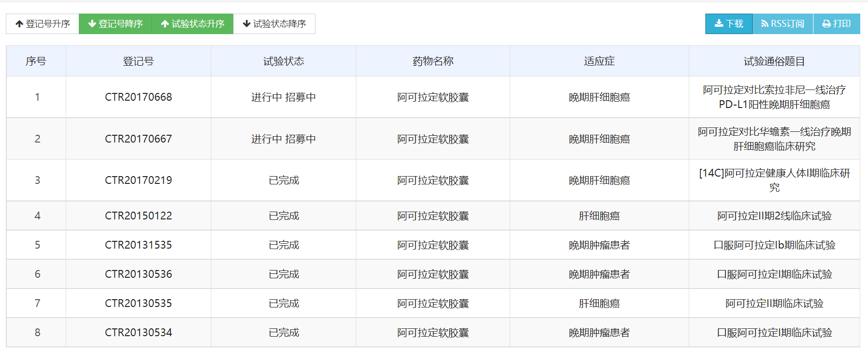Click trial title 口服阿可拉定Ib期临床试验
This screenshot has height=360, width=868.
(x=774, y=245)
